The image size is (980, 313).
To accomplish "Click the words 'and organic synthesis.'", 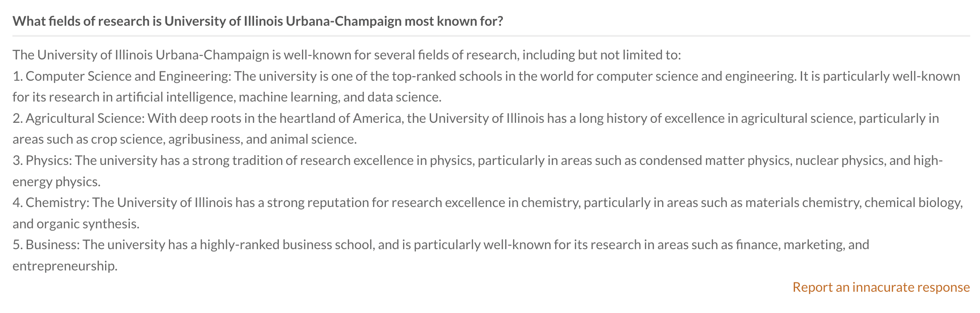I will (76, 224).
